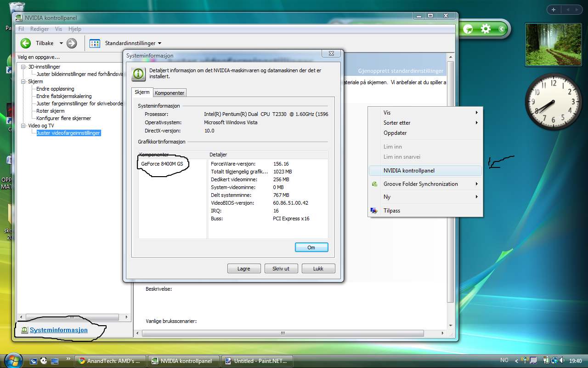Go back with the green Tilbake arrow
This screenshot has width=588, height=368.
click(x=25, y=43)
